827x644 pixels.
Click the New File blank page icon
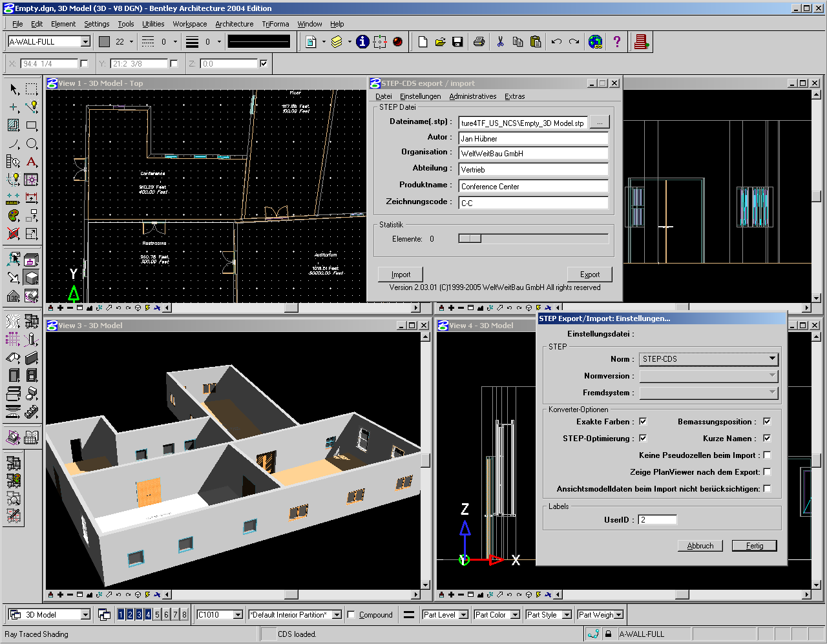click(x=423, y=42)
